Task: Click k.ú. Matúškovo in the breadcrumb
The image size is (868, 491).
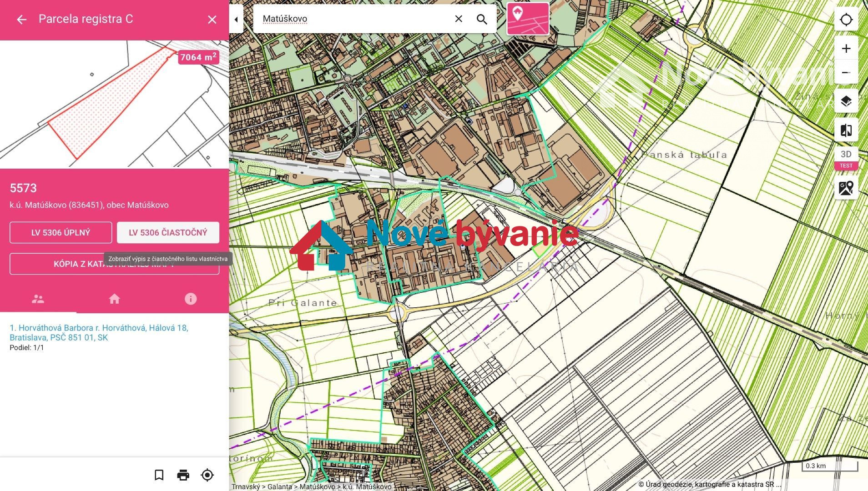Action: tap(367, 486)
